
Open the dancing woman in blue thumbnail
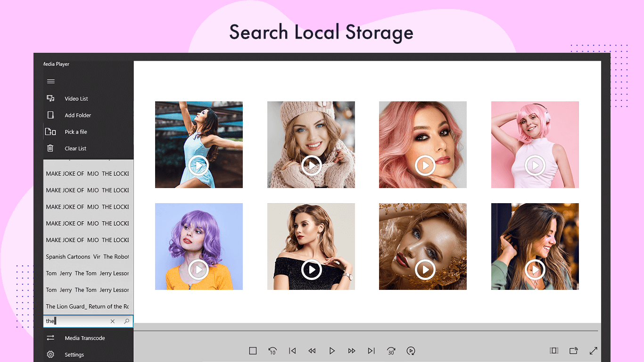pos(199,145)
